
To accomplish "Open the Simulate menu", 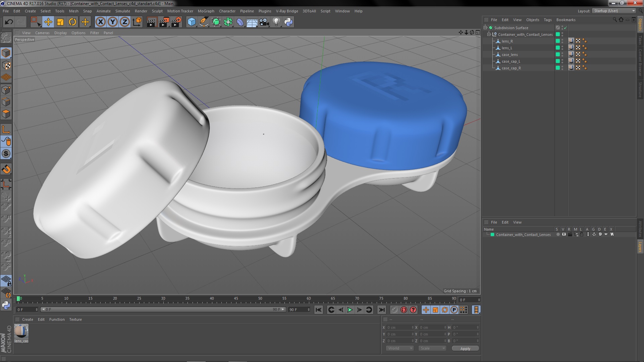I will [122, 11].
